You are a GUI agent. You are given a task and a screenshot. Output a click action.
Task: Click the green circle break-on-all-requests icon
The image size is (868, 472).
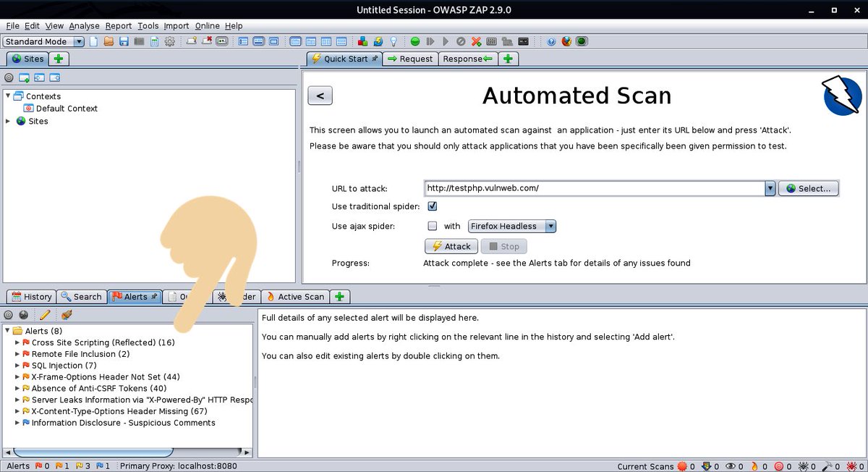(415, 41)
